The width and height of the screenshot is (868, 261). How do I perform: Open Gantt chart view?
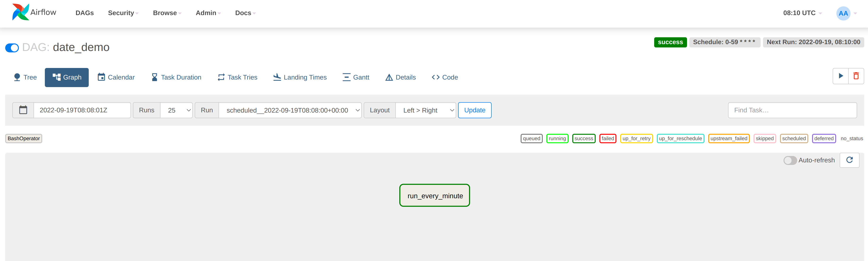pos(356,77)
